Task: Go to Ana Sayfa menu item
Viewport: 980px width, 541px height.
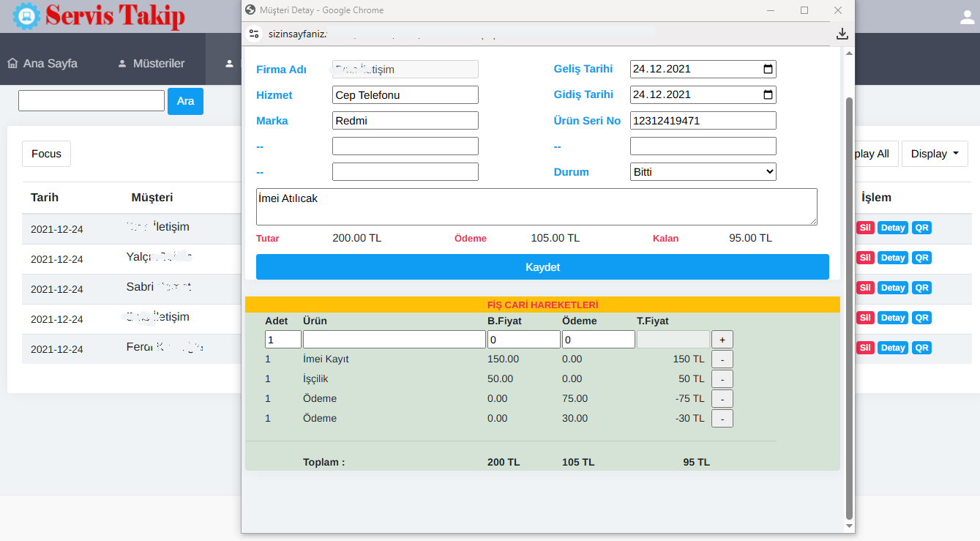Action: click(42, 64)
